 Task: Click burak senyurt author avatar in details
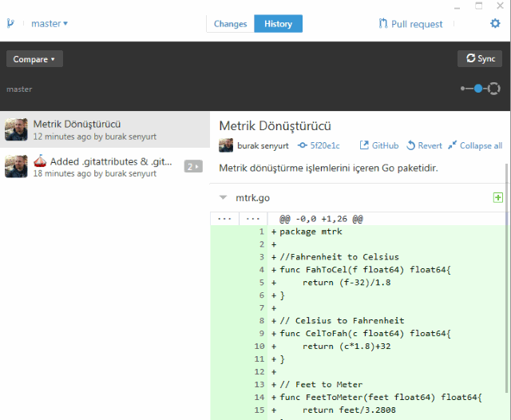[226, 145]
